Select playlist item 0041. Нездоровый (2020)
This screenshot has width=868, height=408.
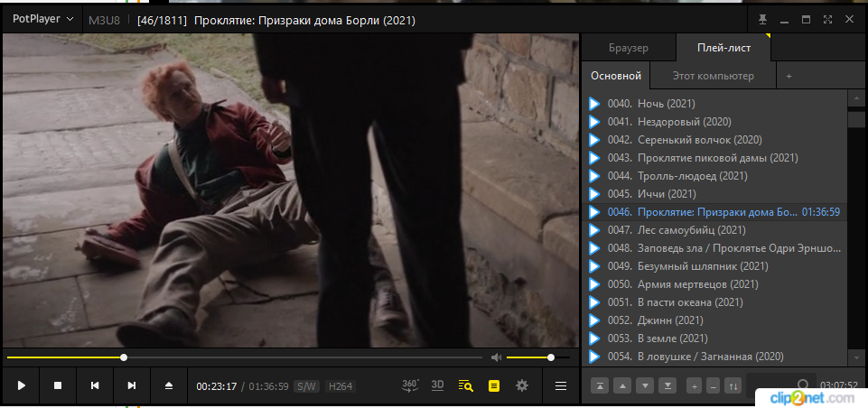[714, 122]
